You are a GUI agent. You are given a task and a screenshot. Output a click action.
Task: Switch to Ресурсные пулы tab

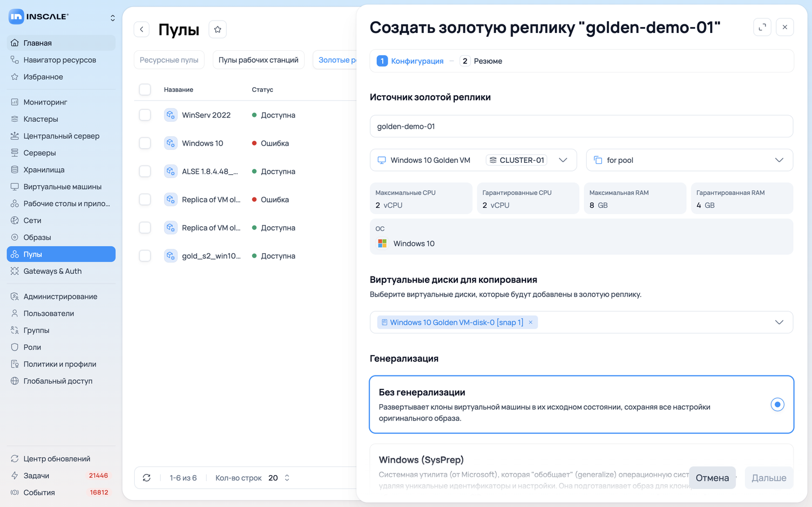(169, 60)
